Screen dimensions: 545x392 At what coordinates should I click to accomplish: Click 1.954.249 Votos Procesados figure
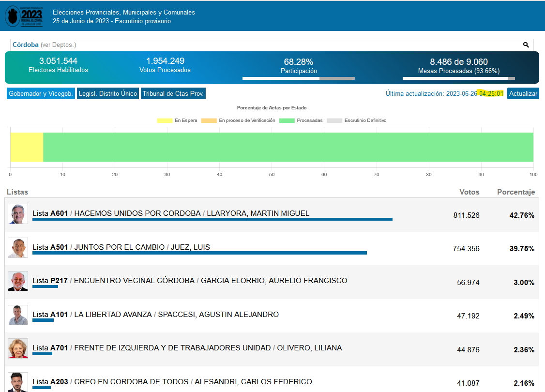click(x=165, y=61)
